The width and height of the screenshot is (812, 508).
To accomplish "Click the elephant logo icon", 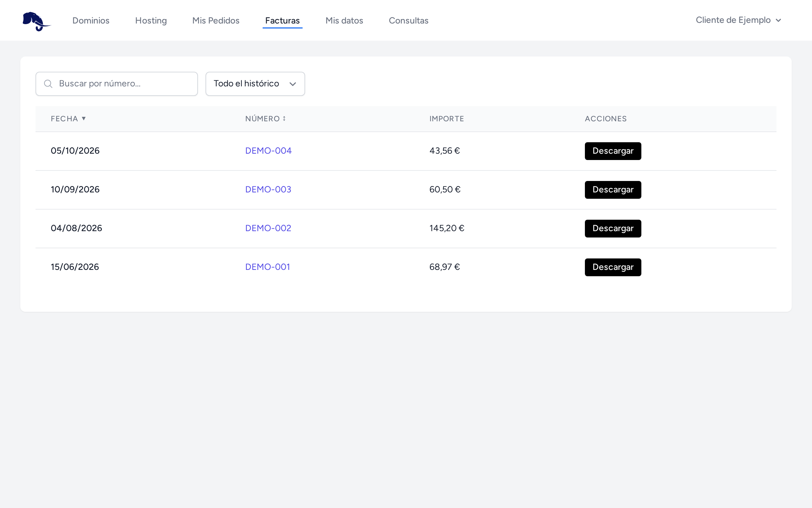I will pos(36,21).
